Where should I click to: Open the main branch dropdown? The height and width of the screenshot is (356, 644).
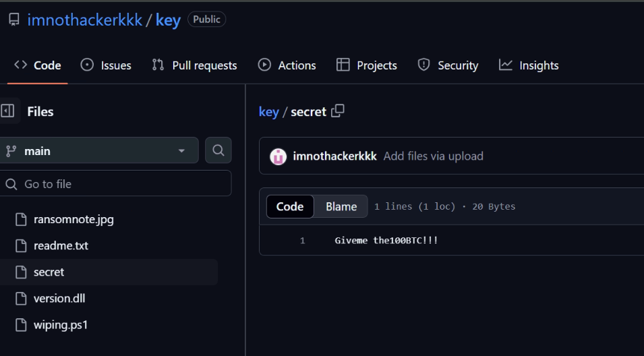(99, 151)
